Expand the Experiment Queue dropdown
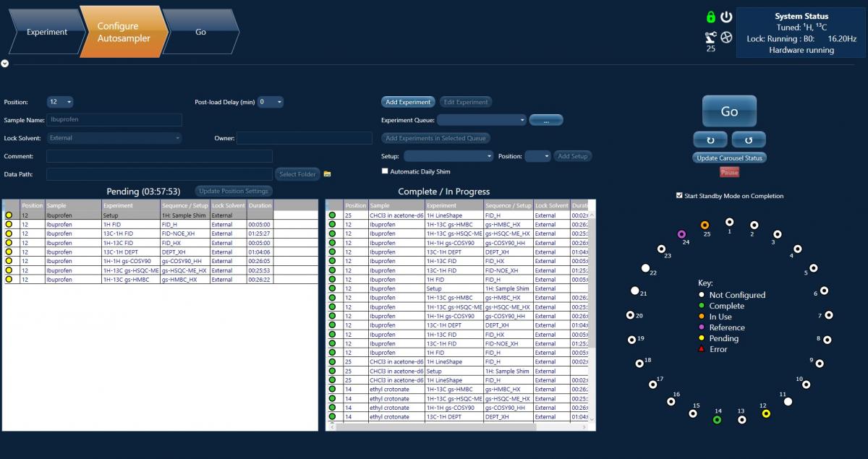 pyautogui.click(x=523, y=119)
